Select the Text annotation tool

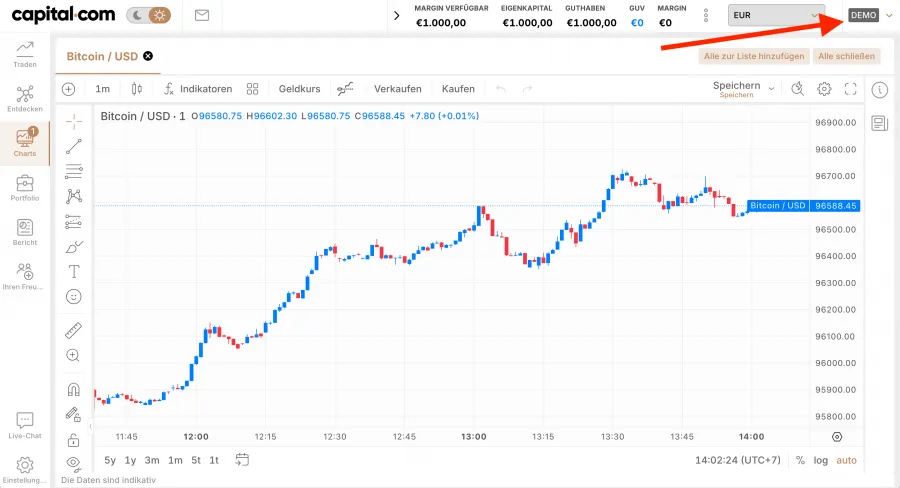click(x=73, y=272)
